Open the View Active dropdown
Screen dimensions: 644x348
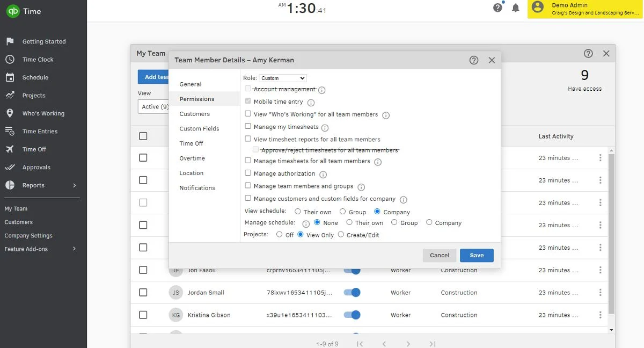click(x=153, y=107)
